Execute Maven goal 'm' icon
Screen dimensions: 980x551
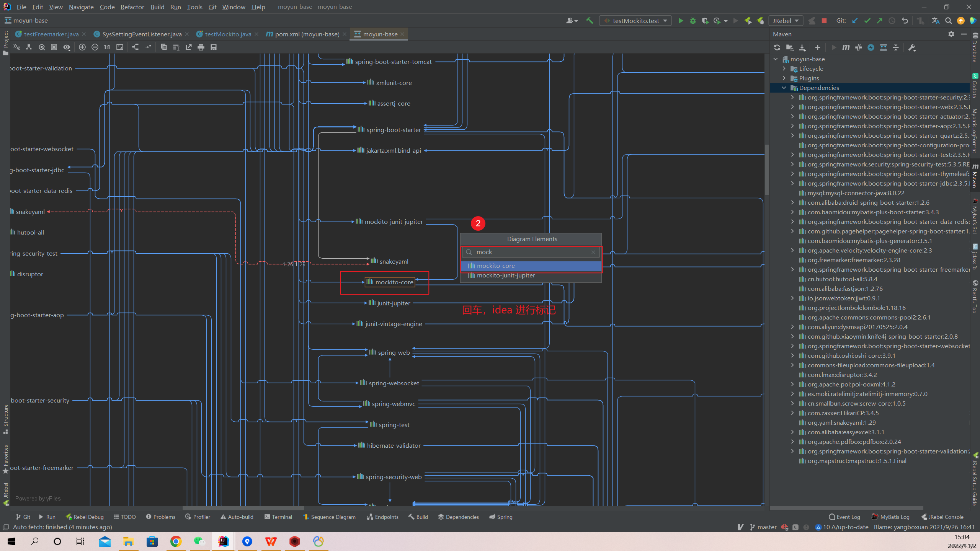click(846, 47)
